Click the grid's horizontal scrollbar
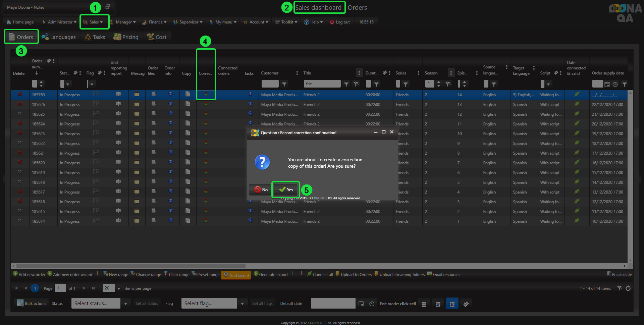The width and height of the screenshot is (644, 325). (134, 266)
